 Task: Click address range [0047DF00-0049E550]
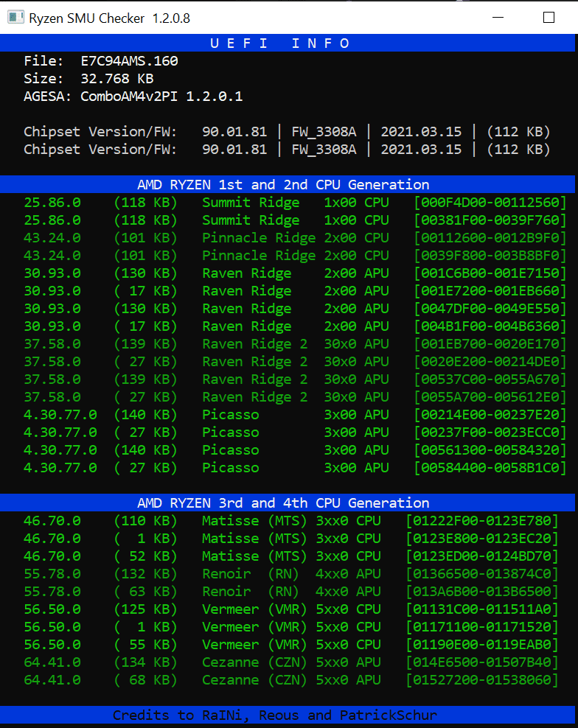click(x=490, y=308)
